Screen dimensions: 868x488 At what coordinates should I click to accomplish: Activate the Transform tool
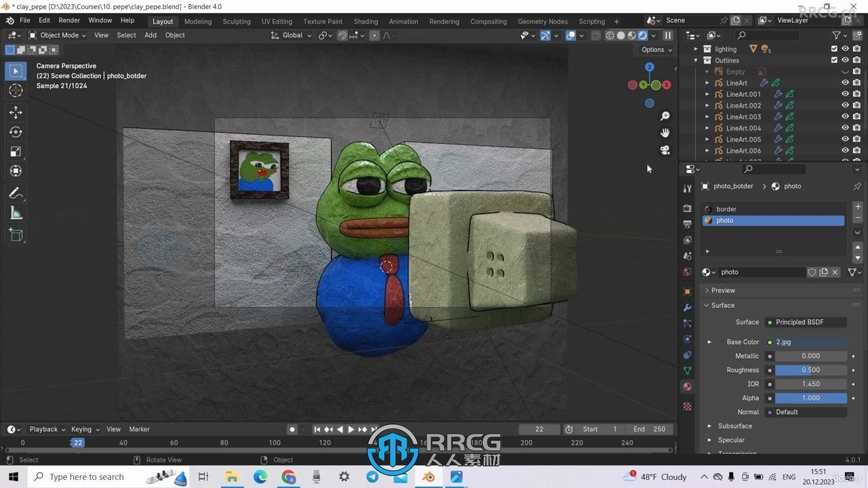16,171
